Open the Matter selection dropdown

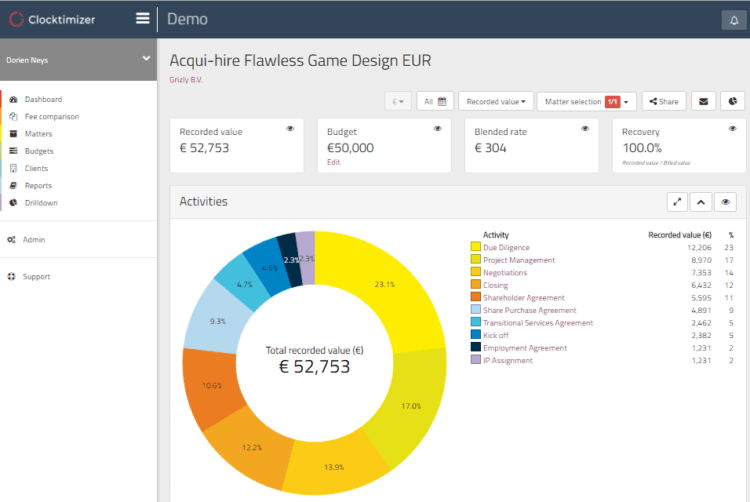pos(586,101)
